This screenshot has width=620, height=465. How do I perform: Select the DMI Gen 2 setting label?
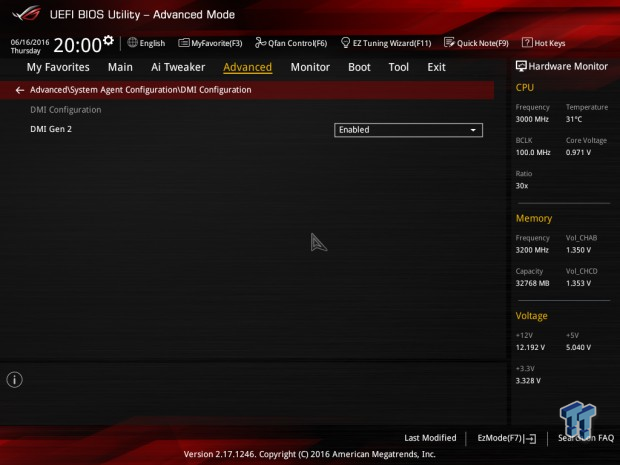(51, 129)
